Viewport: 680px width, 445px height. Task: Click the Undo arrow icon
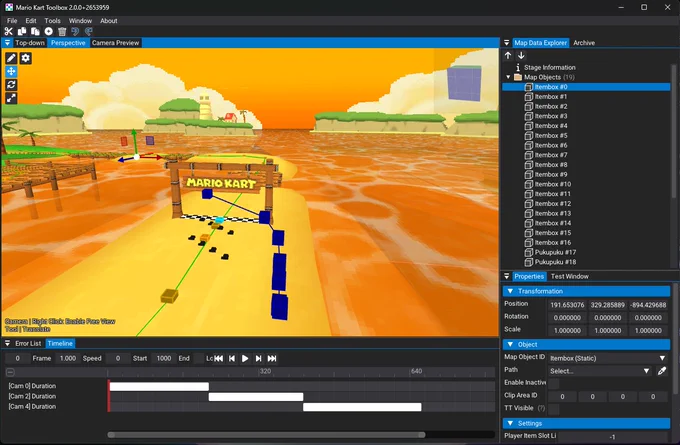coord(75,31)
